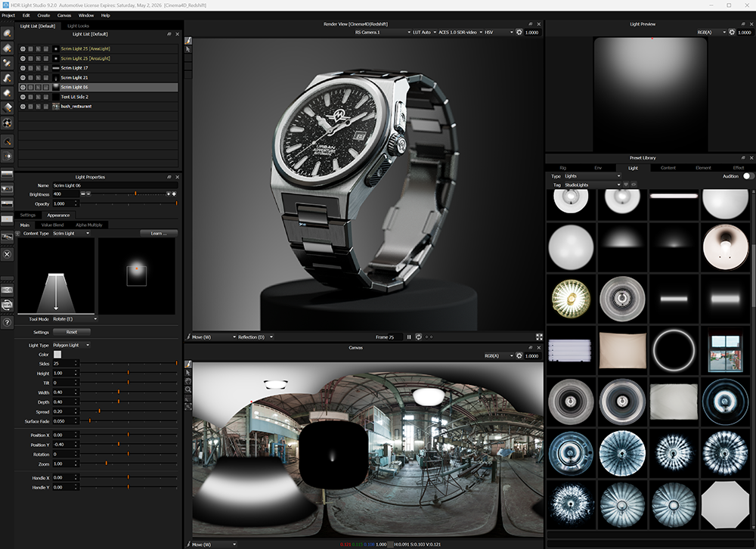Image resolution: width=756 pixels, height=549 pixels.
Task: Switch to the Light Looks tab
Action: pos(78,26)
